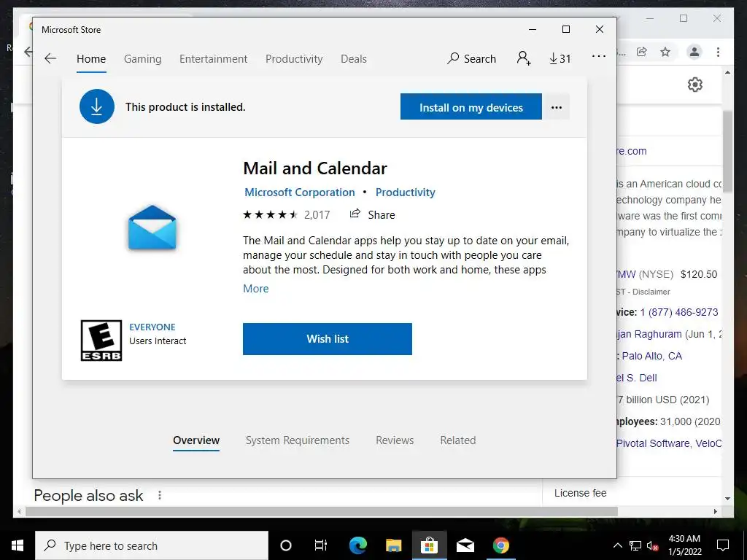Click the Windows taskbar search box

(x=152, y=545)
